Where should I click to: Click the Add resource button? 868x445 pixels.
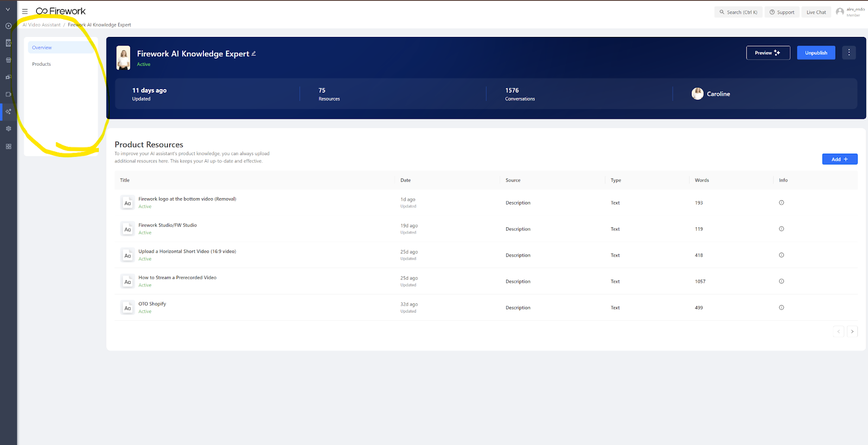point(840,159)
